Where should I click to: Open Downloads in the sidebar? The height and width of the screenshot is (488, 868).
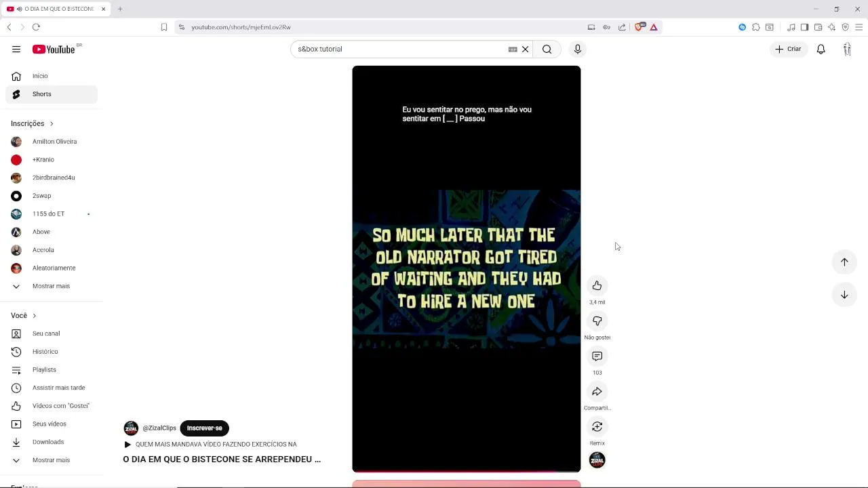point(52,442)
